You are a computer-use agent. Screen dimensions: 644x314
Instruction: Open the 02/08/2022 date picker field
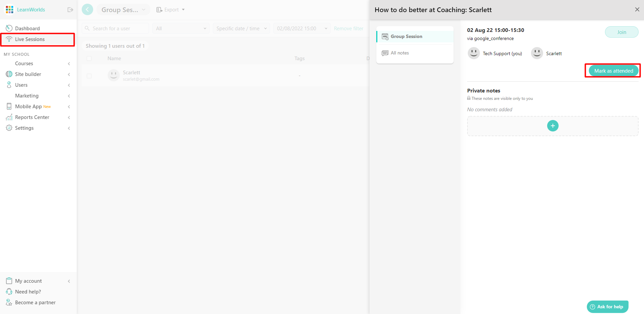pyautogui.click(x=301, y=28)
